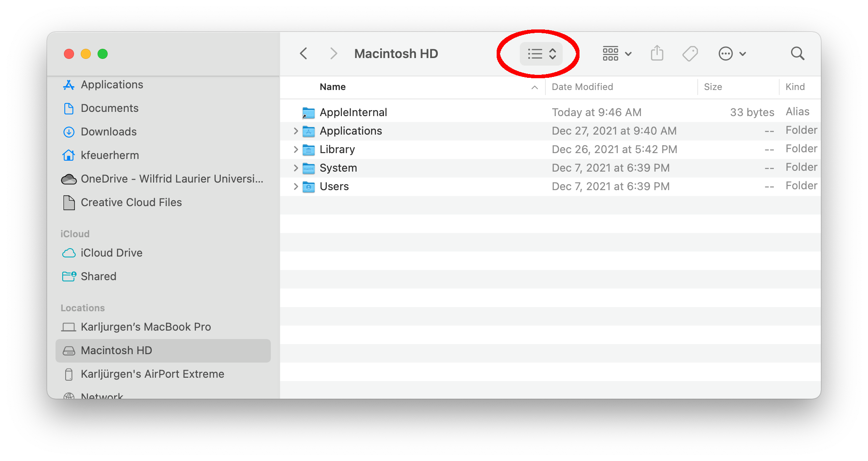Click the Tags icon in the toolbar
The height and width of the screenshot is (461, 868).
click(x=690, y=53)
